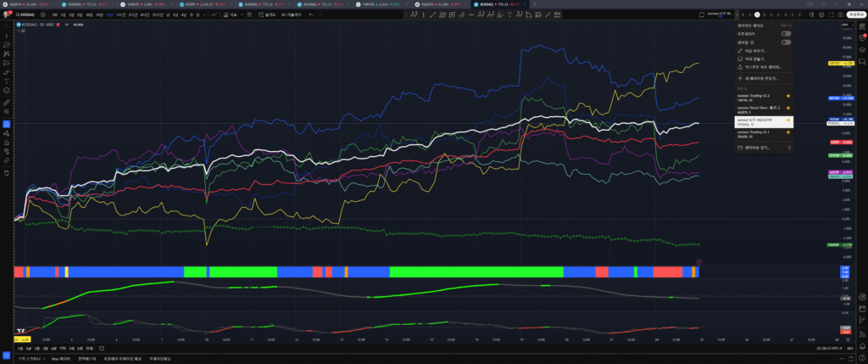Collapse the indicator legend chevron under KOSDAQ
The height and width of the screenshot is (364, 868).
point(19,31)
